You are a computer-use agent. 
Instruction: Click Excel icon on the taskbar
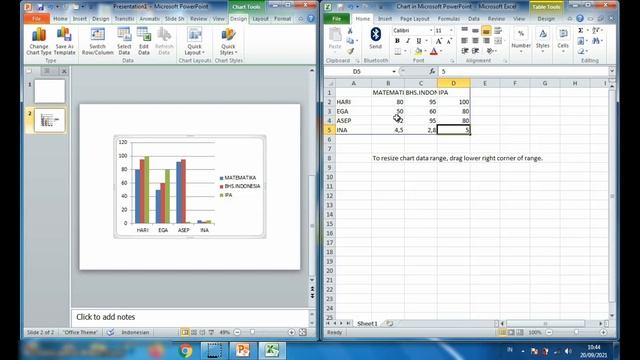pyautogui.click(x=271, y=351)
